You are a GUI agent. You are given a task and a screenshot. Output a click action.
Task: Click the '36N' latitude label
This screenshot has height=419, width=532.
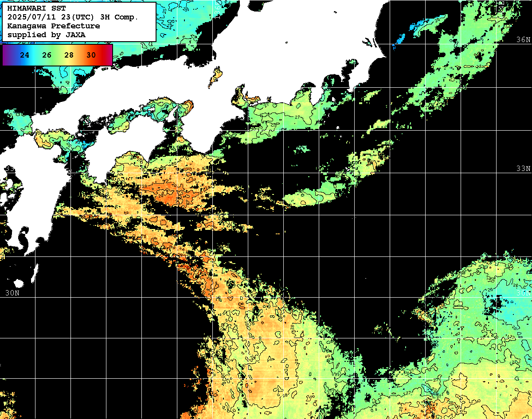click(x=523, y=39)
